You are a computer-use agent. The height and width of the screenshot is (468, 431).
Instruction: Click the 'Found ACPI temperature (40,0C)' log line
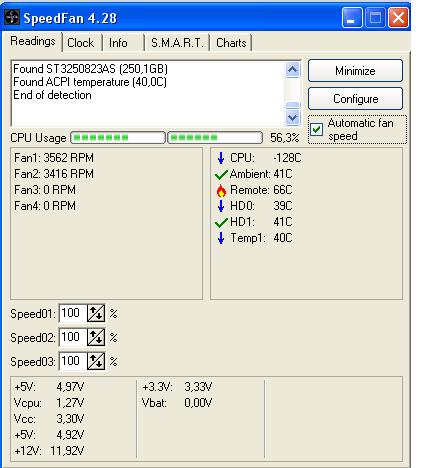(90, 82)
